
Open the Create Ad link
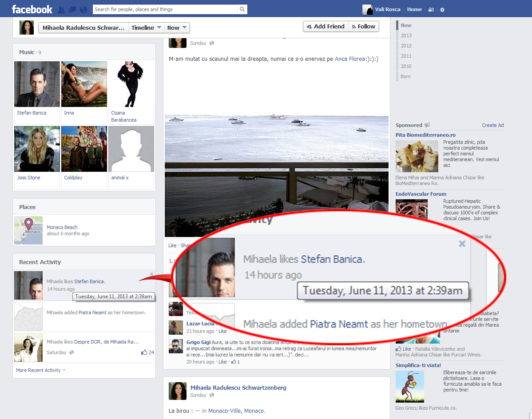[492, 125]
